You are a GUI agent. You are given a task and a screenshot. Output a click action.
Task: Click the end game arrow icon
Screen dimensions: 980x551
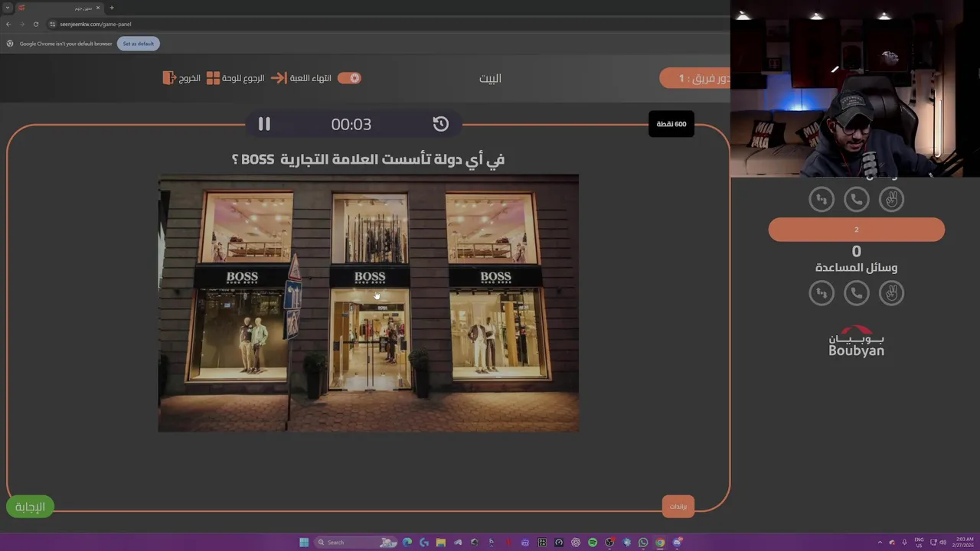[279, 78]
